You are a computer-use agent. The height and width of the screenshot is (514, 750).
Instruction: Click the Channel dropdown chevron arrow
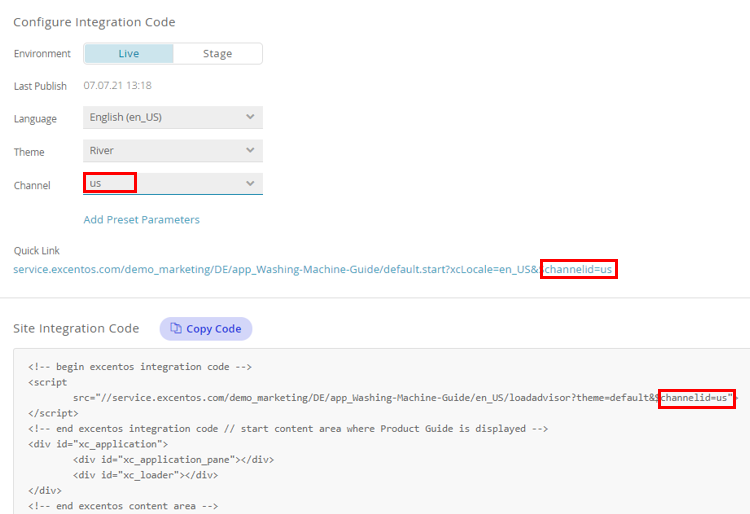(x=250, y=183)
